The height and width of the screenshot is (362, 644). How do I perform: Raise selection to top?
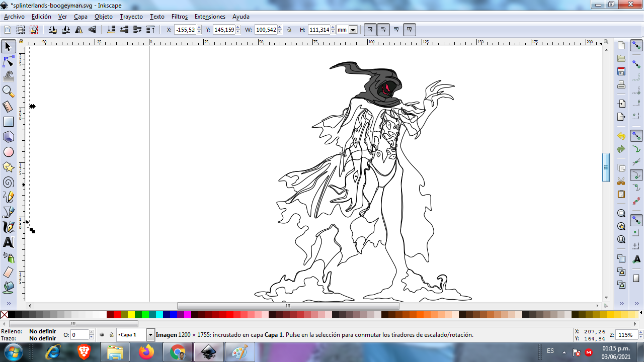(150, 30)
